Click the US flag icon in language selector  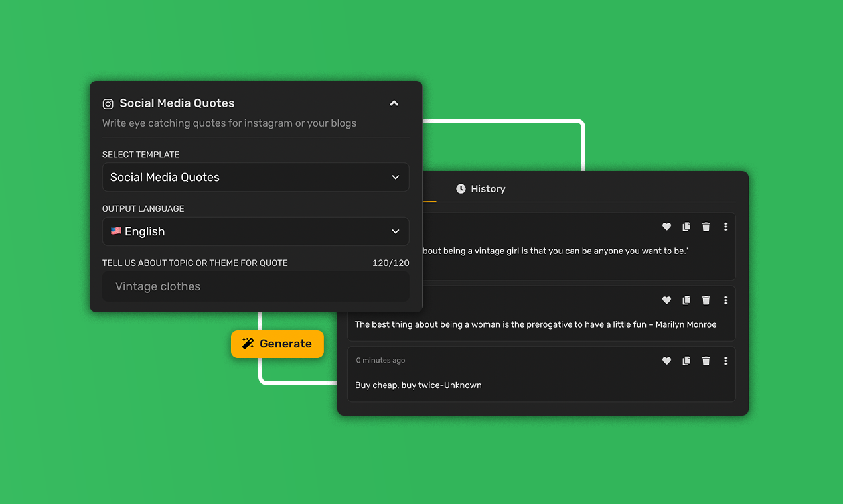tap(116, 231)
